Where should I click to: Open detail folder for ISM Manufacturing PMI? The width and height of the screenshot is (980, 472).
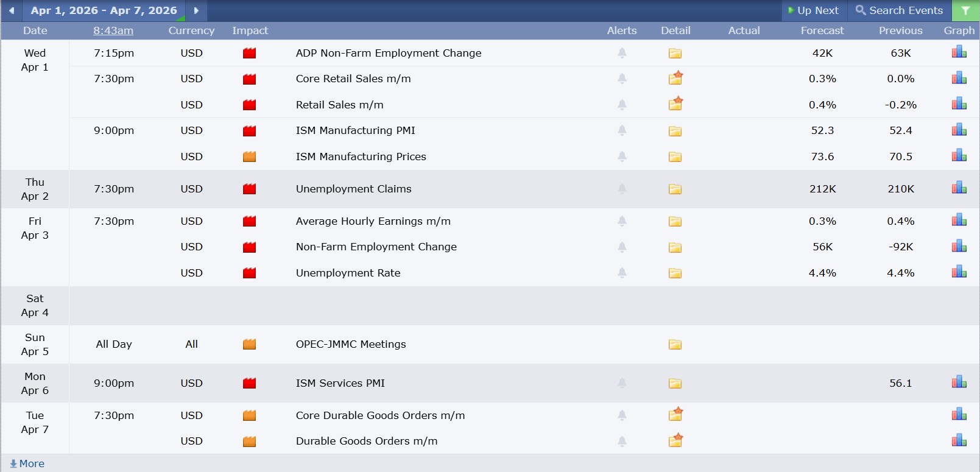675,131
